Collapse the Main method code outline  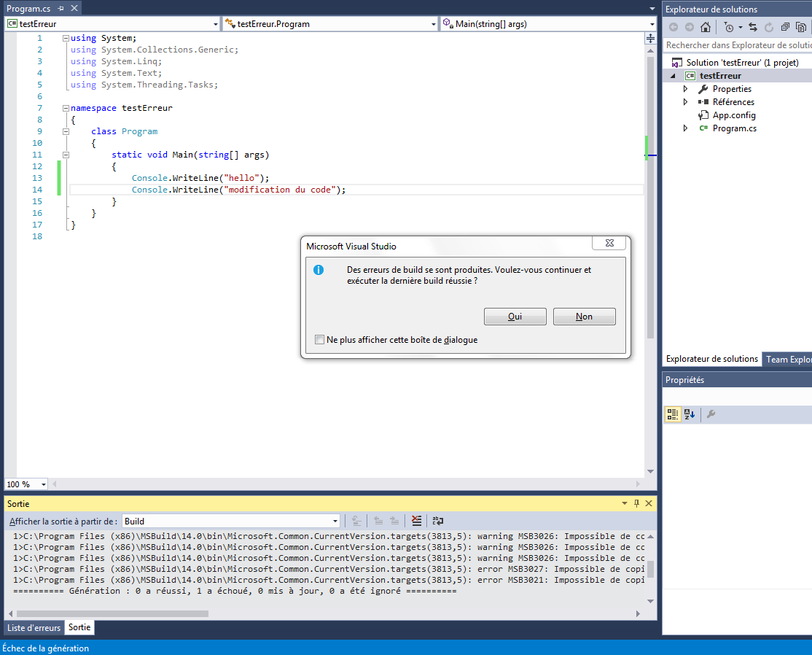(x=66, y=154)
